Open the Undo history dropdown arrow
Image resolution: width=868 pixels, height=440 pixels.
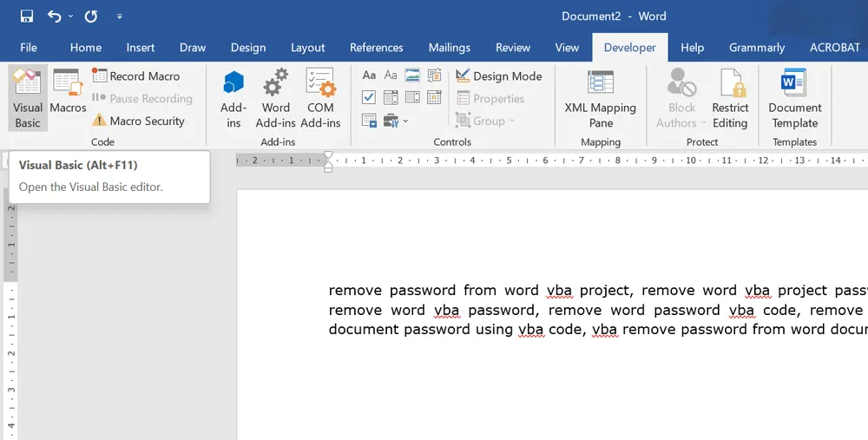point(70,16)
